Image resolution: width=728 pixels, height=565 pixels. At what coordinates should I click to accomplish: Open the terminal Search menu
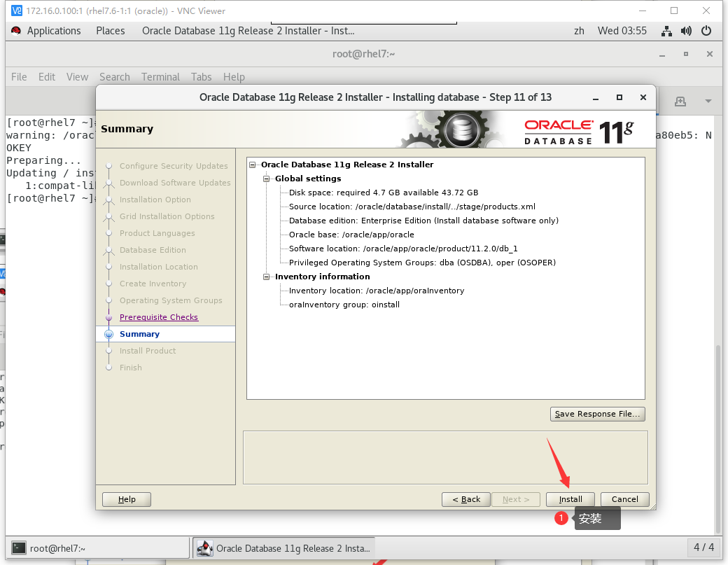tap(115, 76)
